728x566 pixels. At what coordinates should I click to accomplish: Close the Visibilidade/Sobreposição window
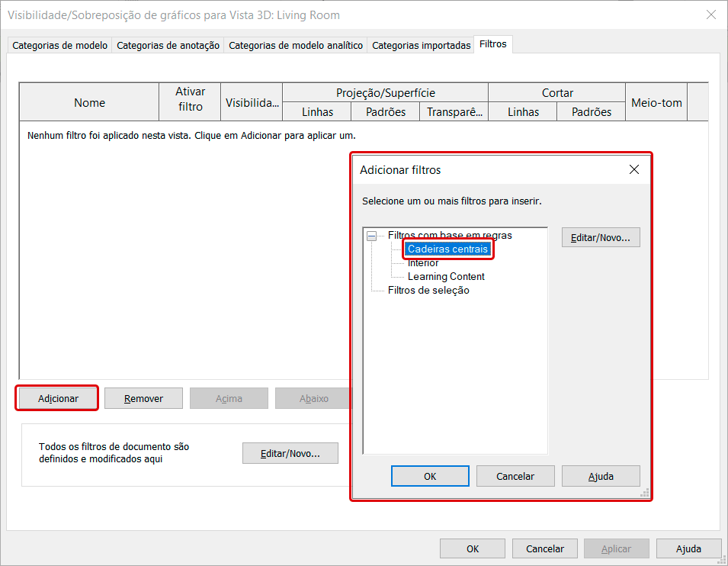coord(710,14)
